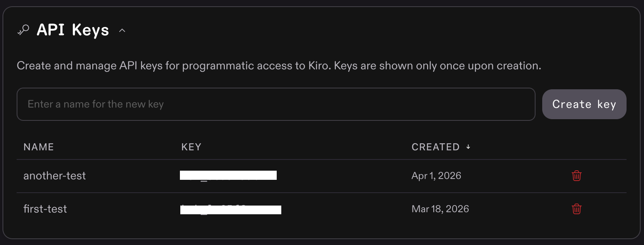The width and height of the screenshot is (644, 245).
Task: Click the chevron next to API Keys
Action: pos(122,30)
